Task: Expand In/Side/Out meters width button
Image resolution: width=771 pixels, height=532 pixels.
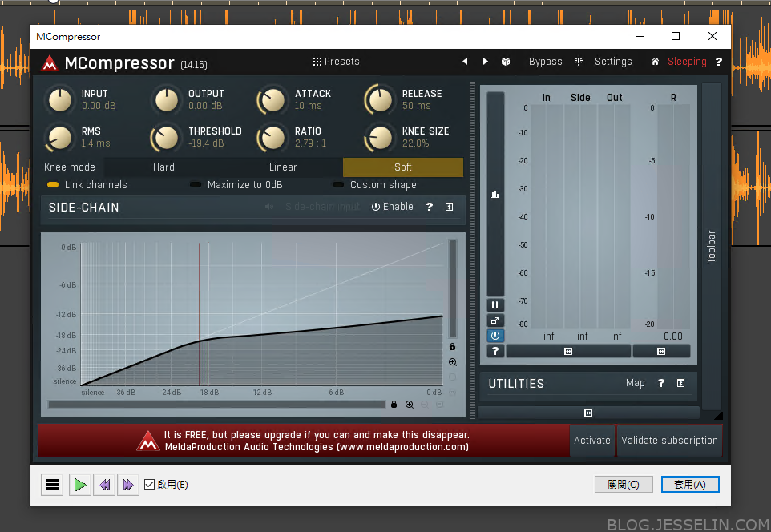Action: 568,351
